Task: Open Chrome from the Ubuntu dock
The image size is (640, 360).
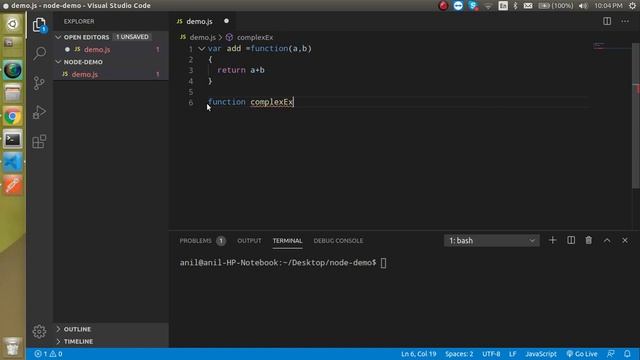Action: (13, 117)
